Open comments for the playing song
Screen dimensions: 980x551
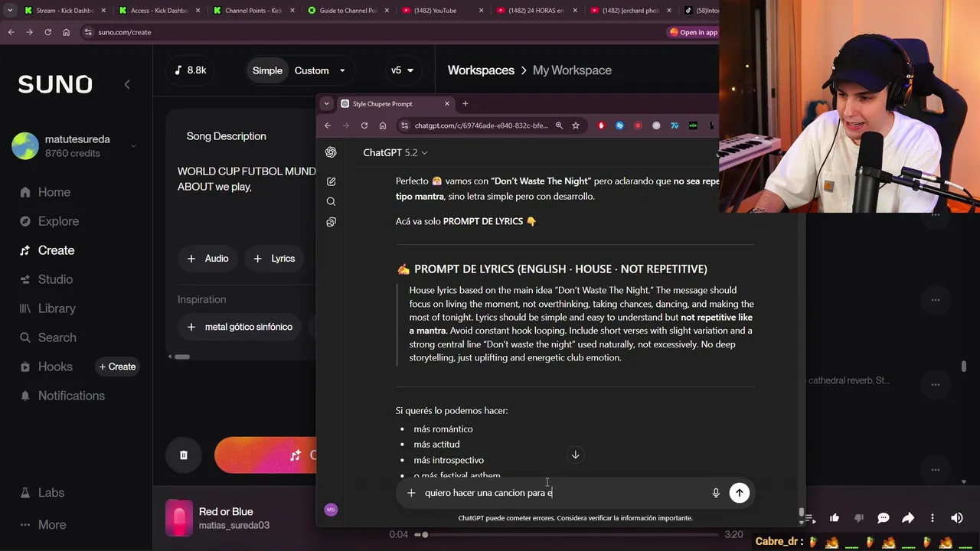(884, 518)
